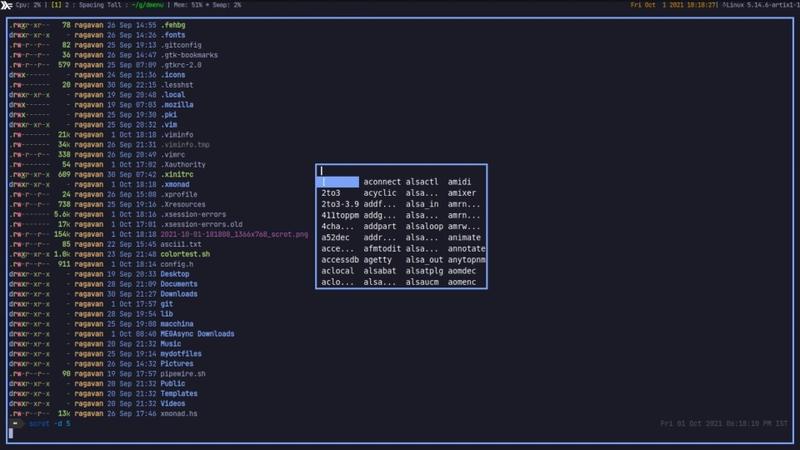Click the Downloads directory name
This screenshot has height=450, width=800.
tap(179, 294)
